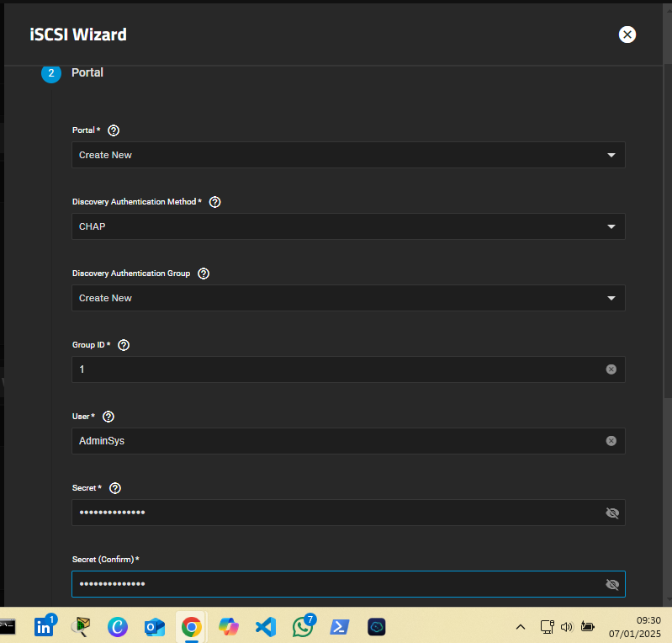Open network status in system tray
This screenshot has width=672, height=643.
[547, 627]
